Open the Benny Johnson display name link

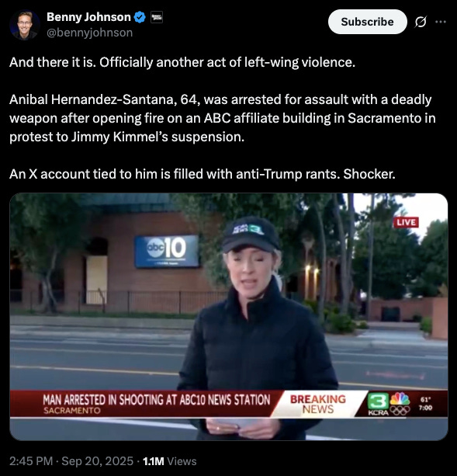pyautogui.click(x=88, y=17)
